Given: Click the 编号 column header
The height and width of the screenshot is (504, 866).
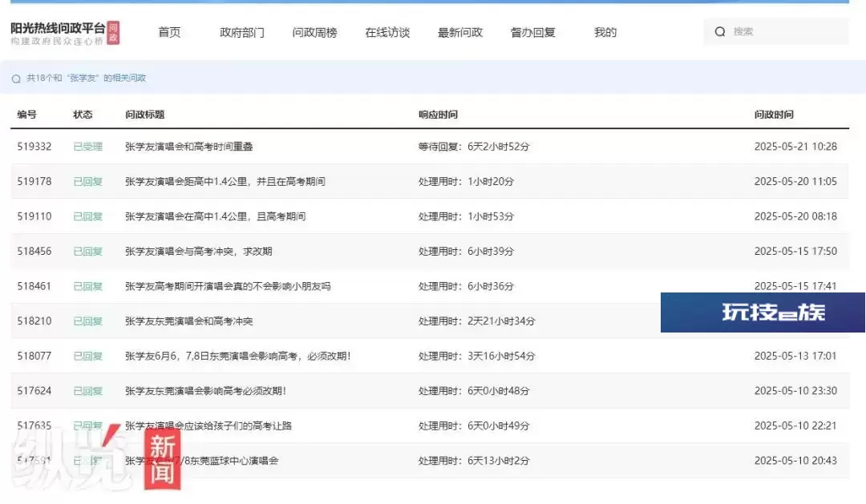Looking at the screenshot, I should pos(27,115).
